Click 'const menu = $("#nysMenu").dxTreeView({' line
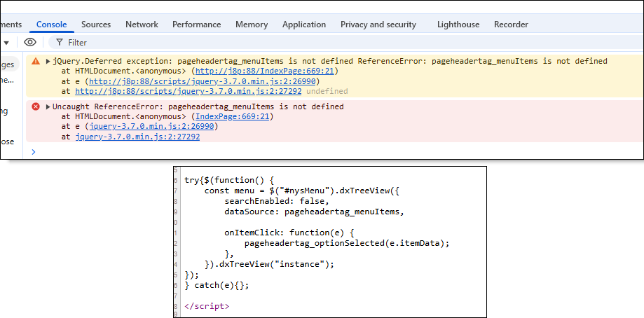Viewport: 644px width, 318px height. point(302,191)
